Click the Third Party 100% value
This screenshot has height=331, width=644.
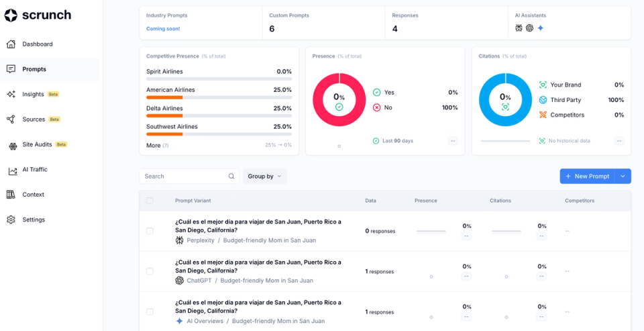(x=616, y=100)
